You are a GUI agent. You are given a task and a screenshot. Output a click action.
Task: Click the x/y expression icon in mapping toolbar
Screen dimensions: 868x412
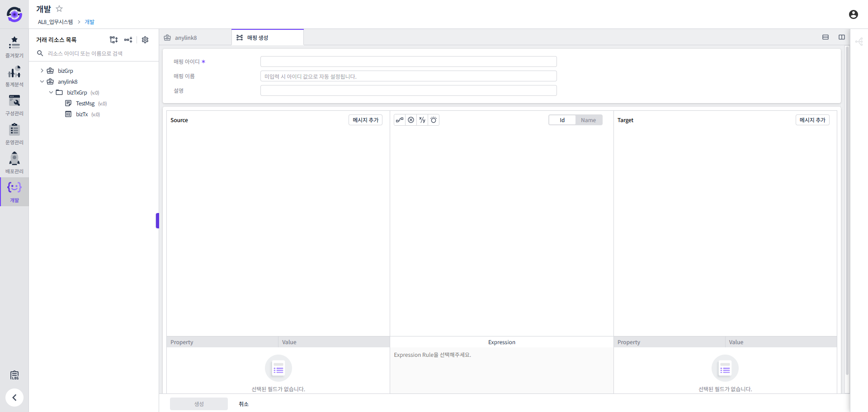click(422, 120)
